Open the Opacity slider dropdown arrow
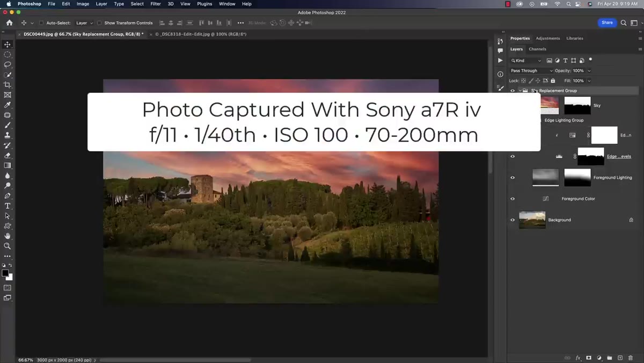644x363 pixels. pyautogui.click(x=589, y=70)
